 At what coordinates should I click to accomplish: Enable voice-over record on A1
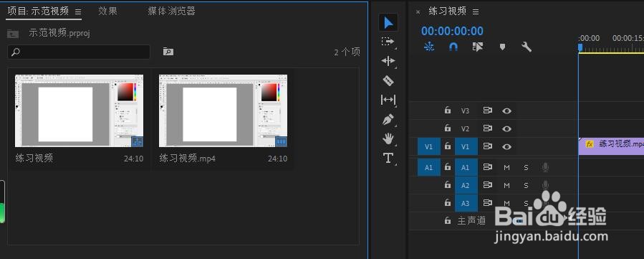click(545, 167)
